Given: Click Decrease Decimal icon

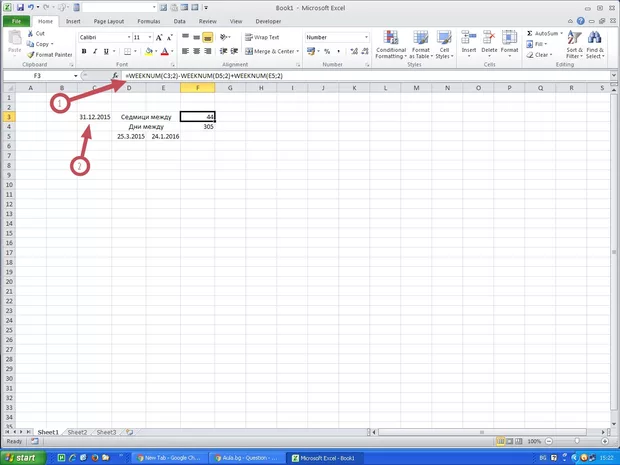Looking at the screenshot, I should (365, 51).
